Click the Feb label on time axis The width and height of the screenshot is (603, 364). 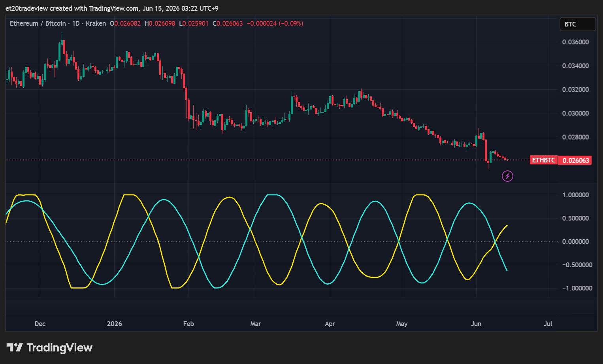(188, 324)
